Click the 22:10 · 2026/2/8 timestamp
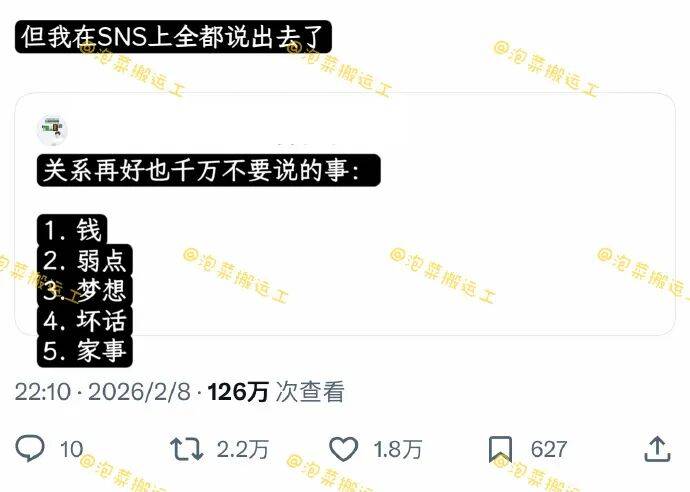 point(103,391)
